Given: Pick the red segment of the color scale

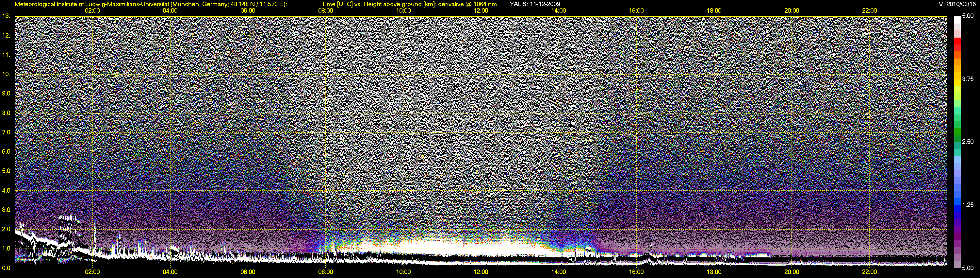Looking at the screenshot, I should (x=957, y=41).
